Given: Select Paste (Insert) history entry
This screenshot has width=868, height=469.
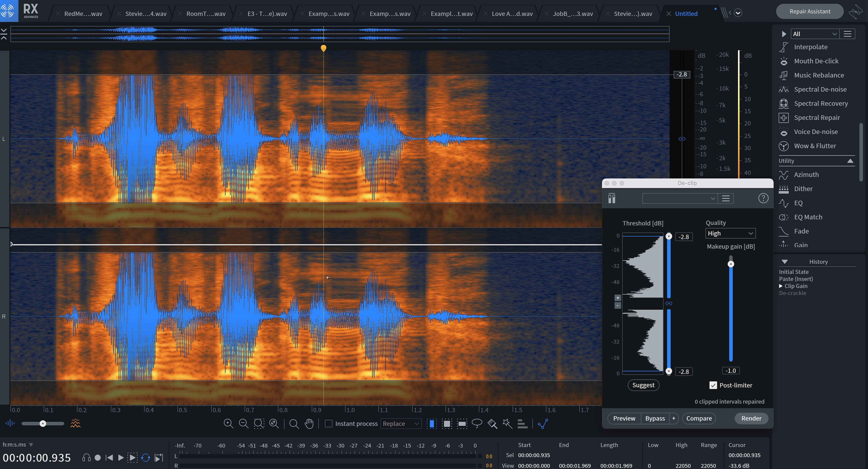Looking at the screenshot, I should (796, 279).
